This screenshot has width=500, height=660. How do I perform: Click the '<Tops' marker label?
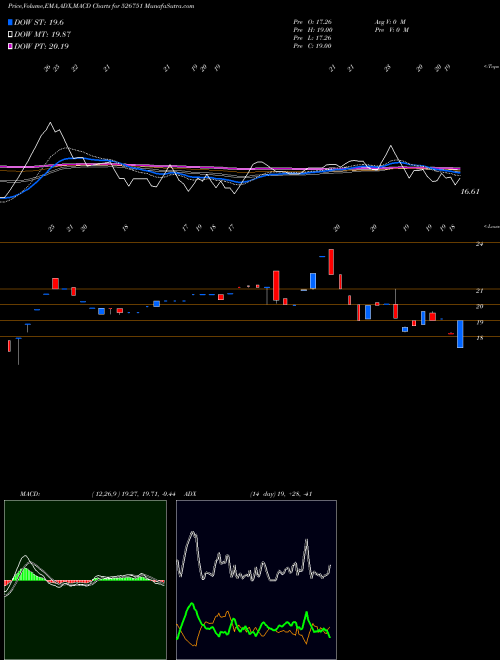(x=491, y=67)
